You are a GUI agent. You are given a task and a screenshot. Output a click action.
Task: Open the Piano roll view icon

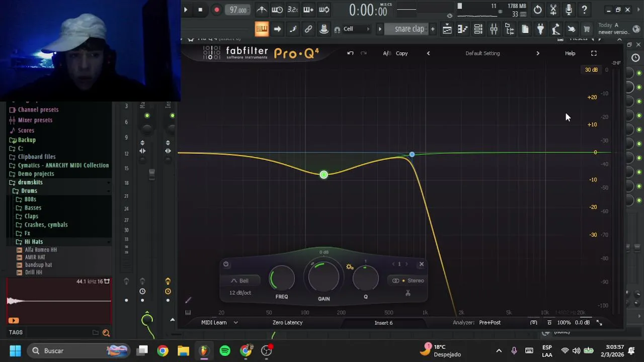point(462,29)
